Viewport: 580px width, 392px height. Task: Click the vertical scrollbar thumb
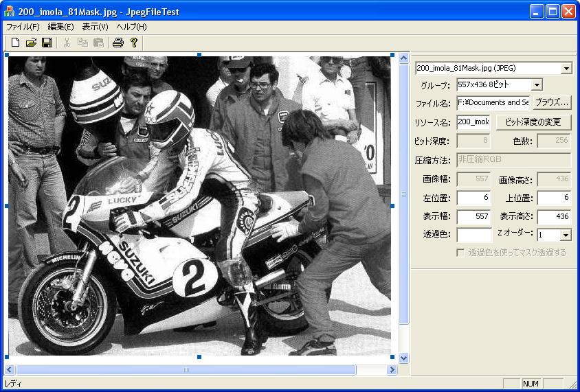403,194
